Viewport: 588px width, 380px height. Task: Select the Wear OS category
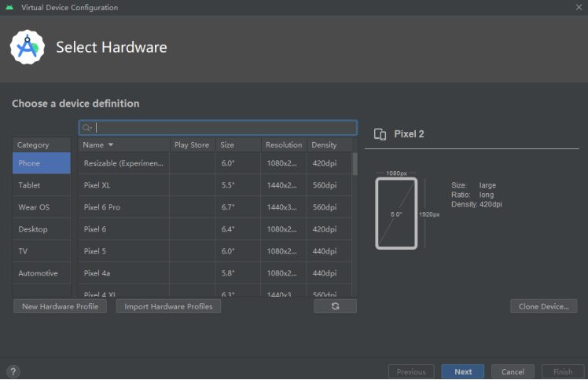pyautogui.click(x=41, y=207)
